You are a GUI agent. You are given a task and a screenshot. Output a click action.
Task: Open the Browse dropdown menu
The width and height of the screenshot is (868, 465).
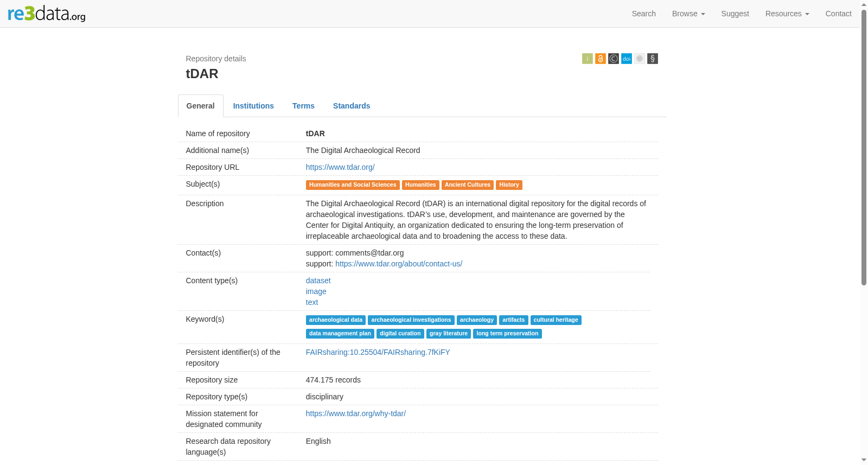[x=688, y=14]
